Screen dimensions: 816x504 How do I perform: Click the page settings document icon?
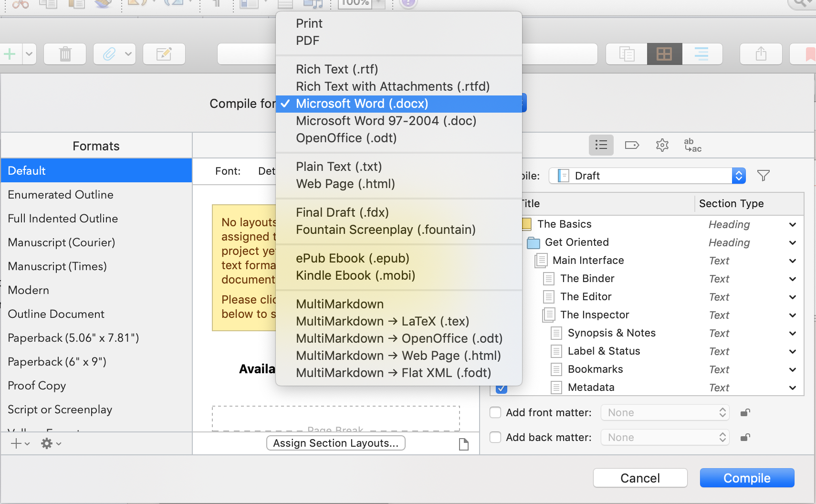[x=463, y=444]
